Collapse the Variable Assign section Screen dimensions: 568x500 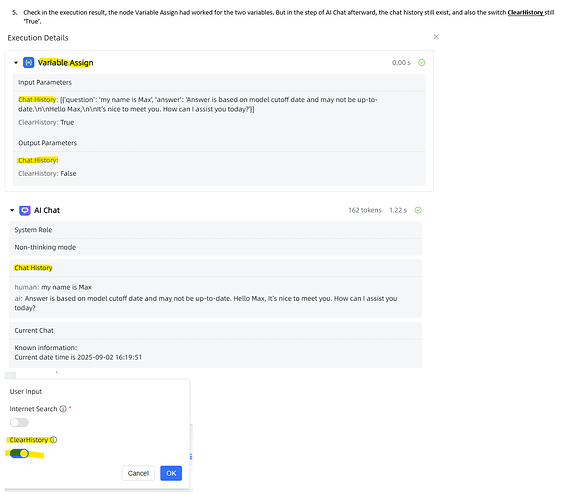[16, 63]
